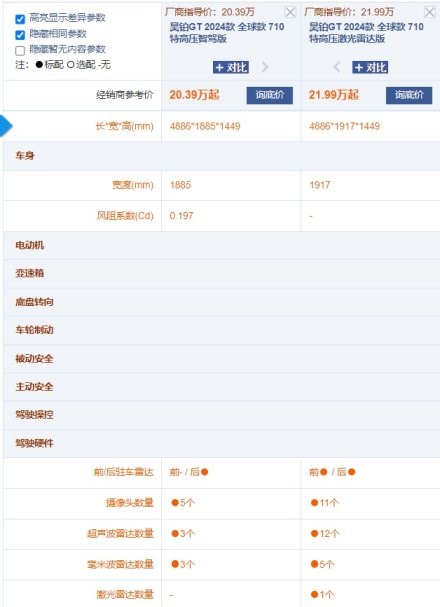Expand the 电动机 section
Screen dimensions: 440x607
(x=221, y=245)
